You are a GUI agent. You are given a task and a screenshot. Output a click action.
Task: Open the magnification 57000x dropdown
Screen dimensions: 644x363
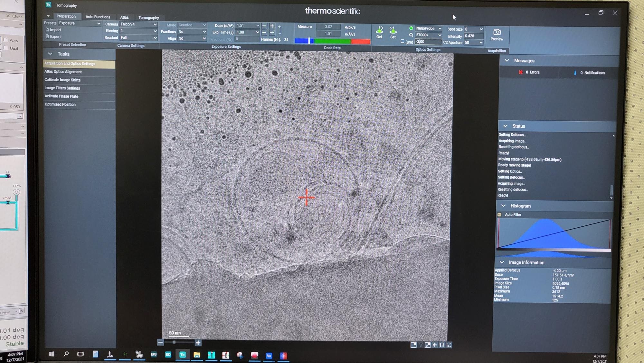428,35
